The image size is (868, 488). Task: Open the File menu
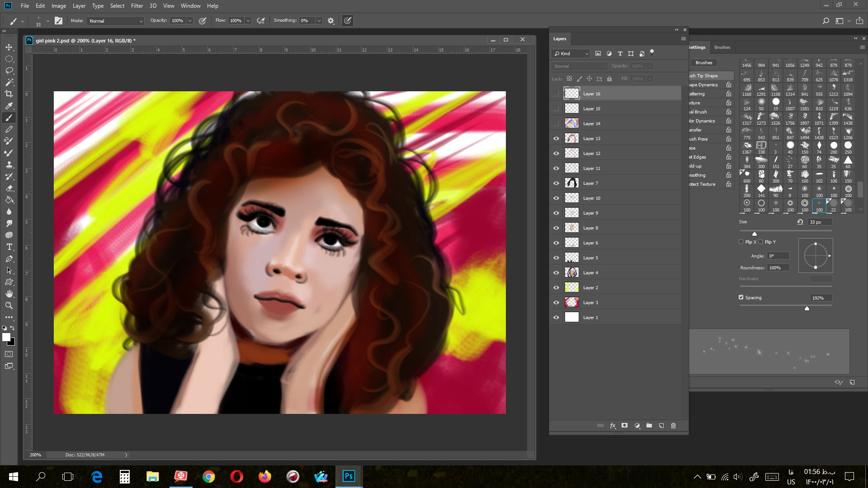pos(25,6)
